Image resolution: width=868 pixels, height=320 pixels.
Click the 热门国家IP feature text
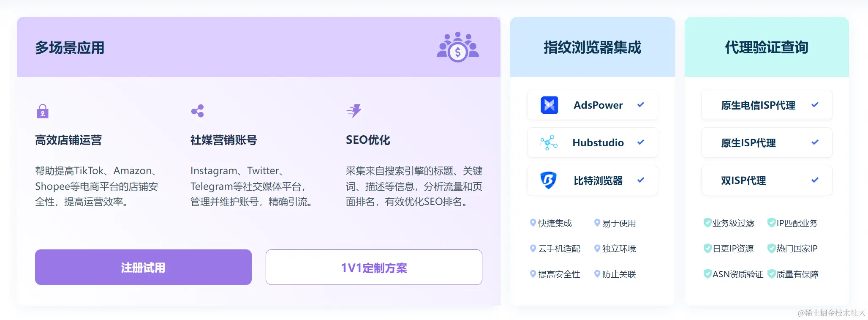[797, 249]
